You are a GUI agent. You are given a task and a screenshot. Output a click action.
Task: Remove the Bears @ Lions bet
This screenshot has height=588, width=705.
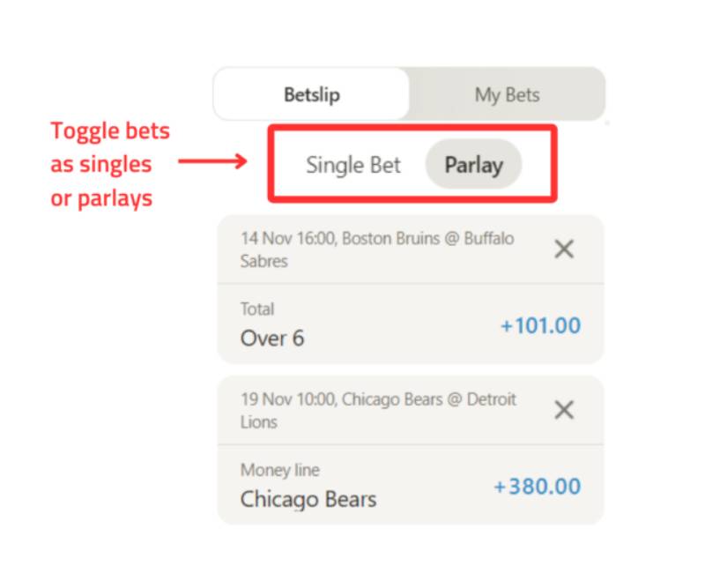point(564,410)
